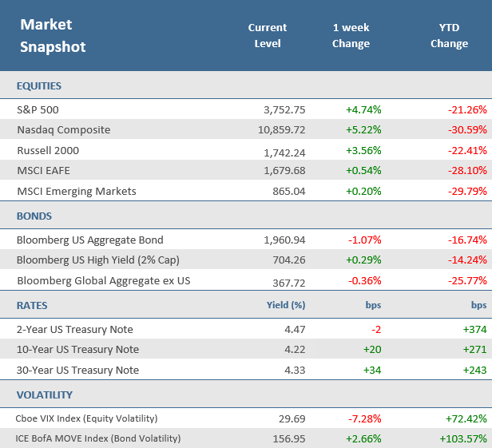Click Nasdaq weekly change +5.22%
492x448 pixels.
(x=363, y=130)
